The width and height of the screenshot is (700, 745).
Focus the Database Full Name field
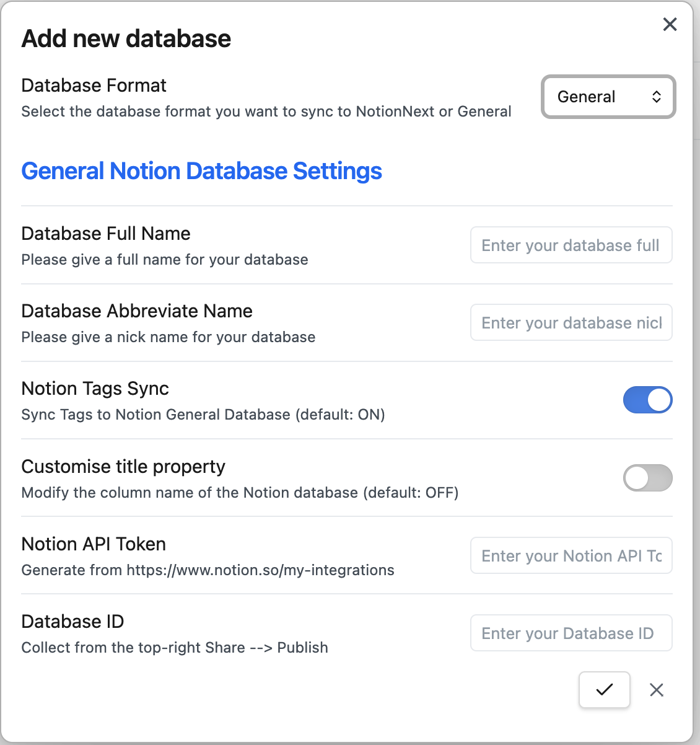click(x=571, y=245)
